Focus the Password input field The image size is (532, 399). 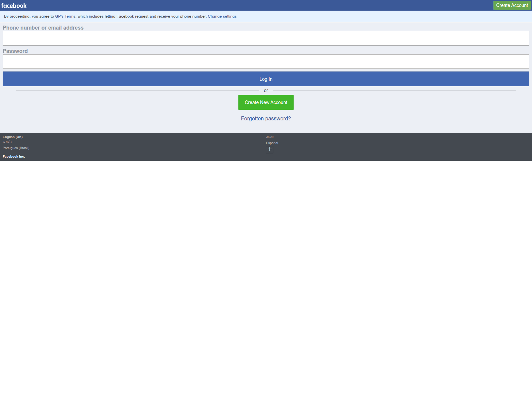pos(266,62)
